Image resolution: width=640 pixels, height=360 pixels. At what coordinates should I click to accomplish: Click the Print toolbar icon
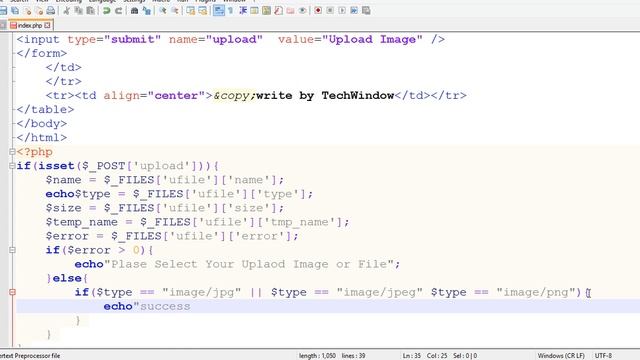click(51, 11)
